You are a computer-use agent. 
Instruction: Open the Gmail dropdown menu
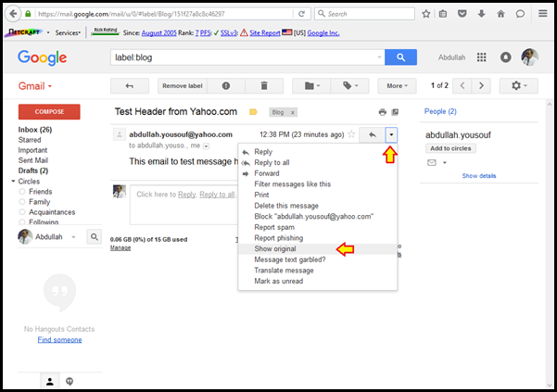point(35,86)
